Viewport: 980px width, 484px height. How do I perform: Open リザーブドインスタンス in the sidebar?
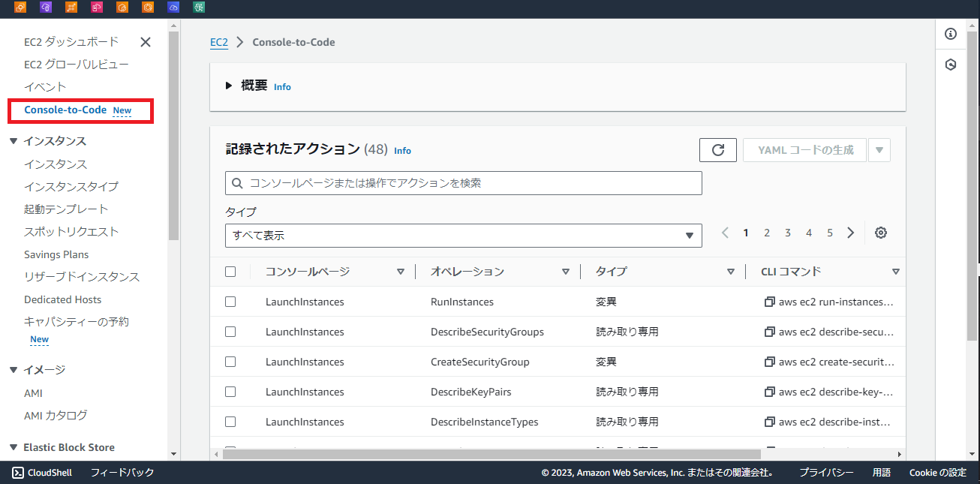click(82, 276)
